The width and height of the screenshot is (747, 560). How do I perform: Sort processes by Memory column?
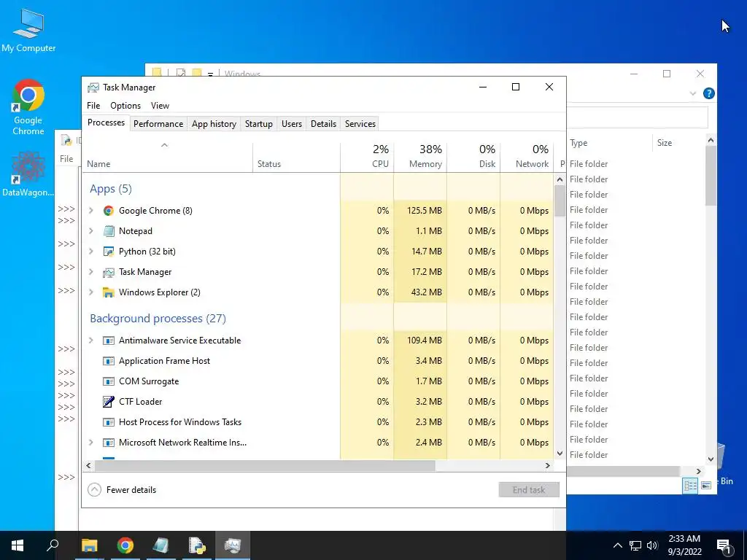pos(420,157)
